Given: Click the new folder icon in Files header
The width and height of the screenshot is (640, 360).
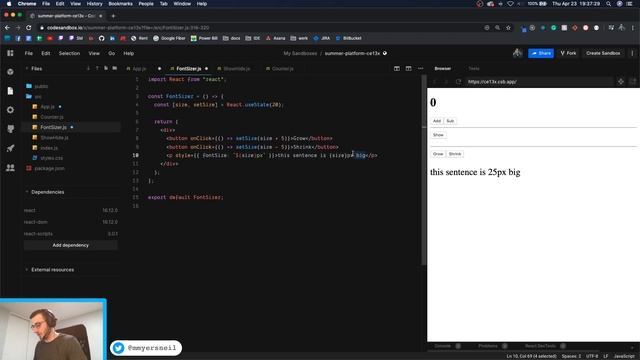Looking at the screenshot, I should click(x=115, y=68).
